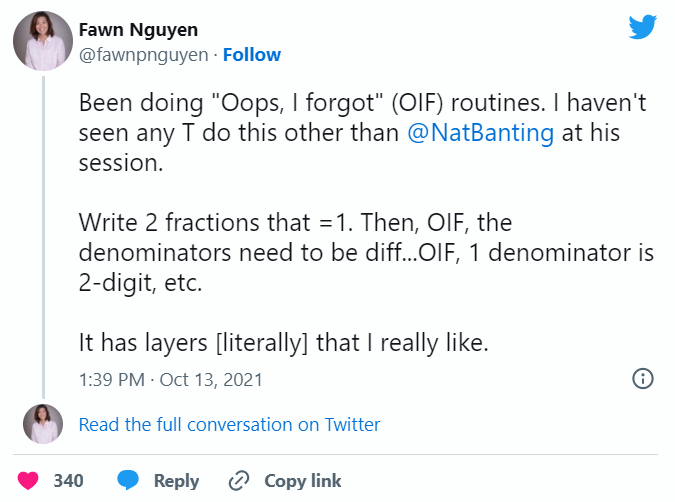
Task: Like the tweet with the heart icon
Action: tap(29, 481)
